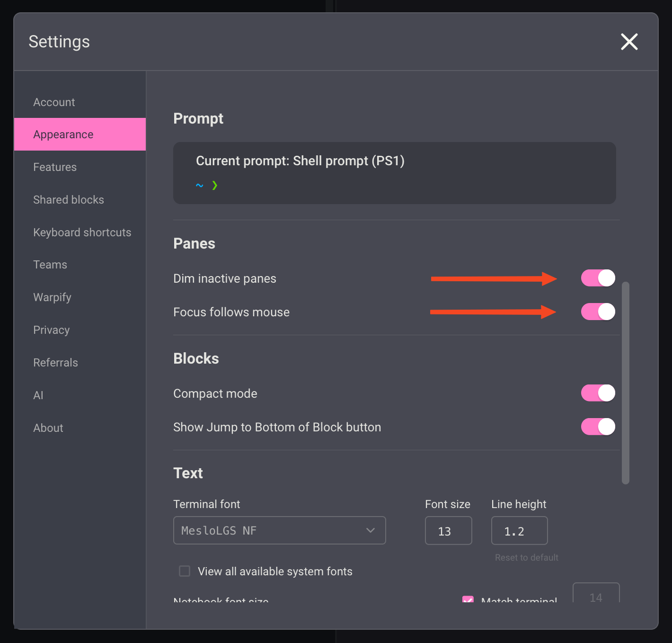Go to Shared blocks settings
The image size is (672, 643).
pyautogui.click(x=69, y=200)
